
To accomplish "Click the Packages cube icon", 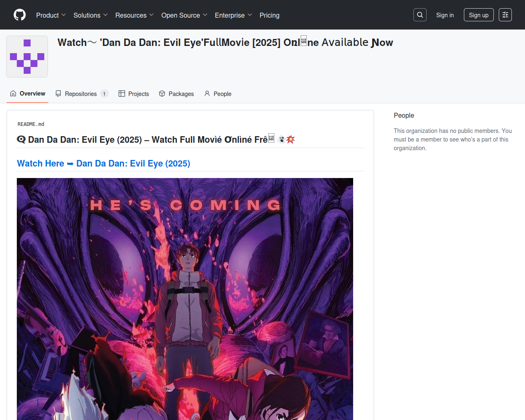I will pyautogui.click(x=162, y=94).
